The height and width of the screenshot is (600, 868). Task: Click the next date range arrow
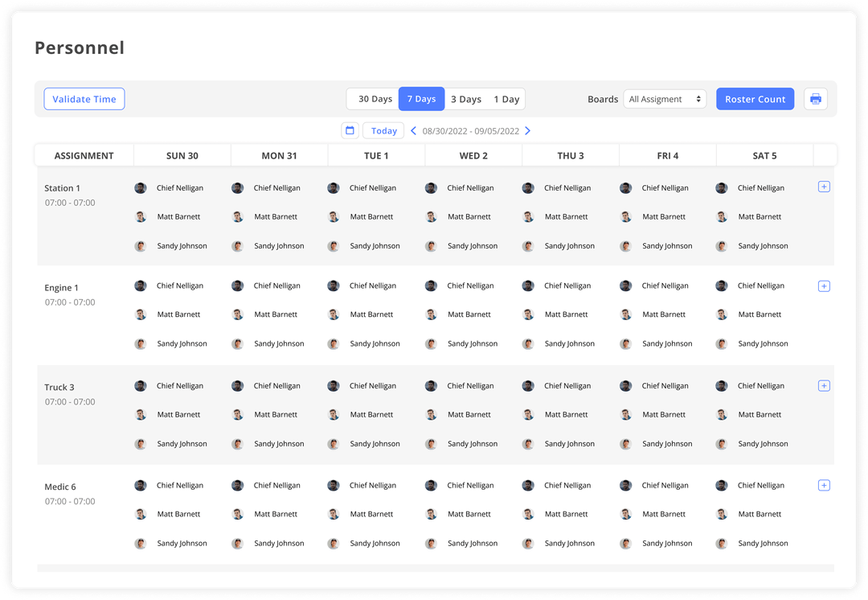(528, 130)
